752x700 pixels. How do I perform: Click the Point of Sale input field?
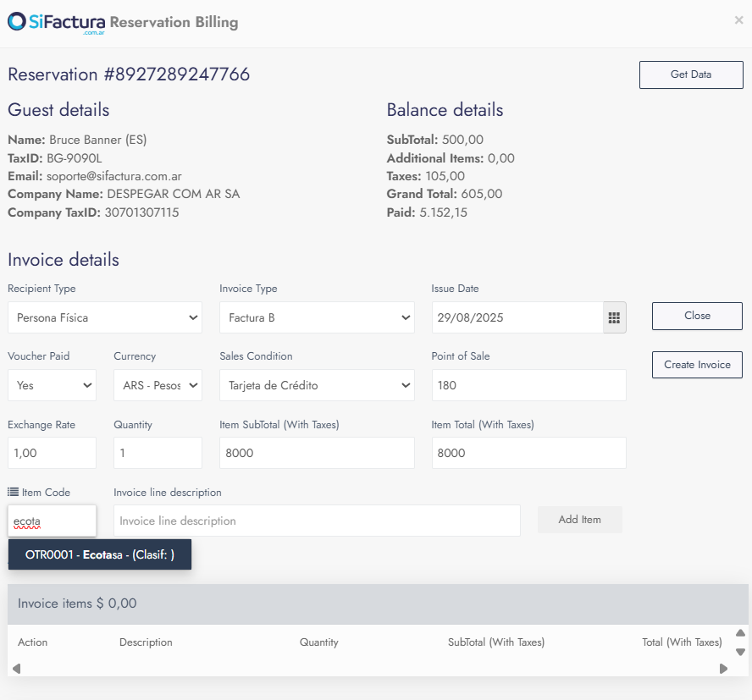pyautogui.click(x=529, y=385)
